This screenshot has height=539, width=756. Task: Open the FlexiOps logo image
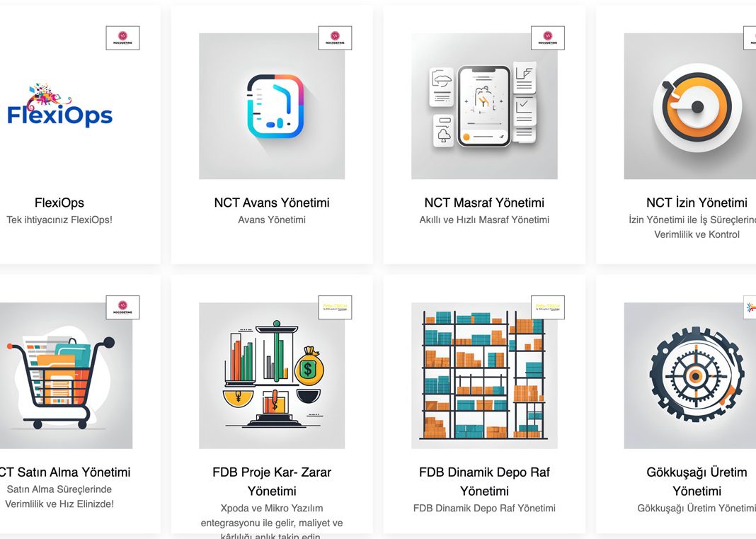pos(59,106)
